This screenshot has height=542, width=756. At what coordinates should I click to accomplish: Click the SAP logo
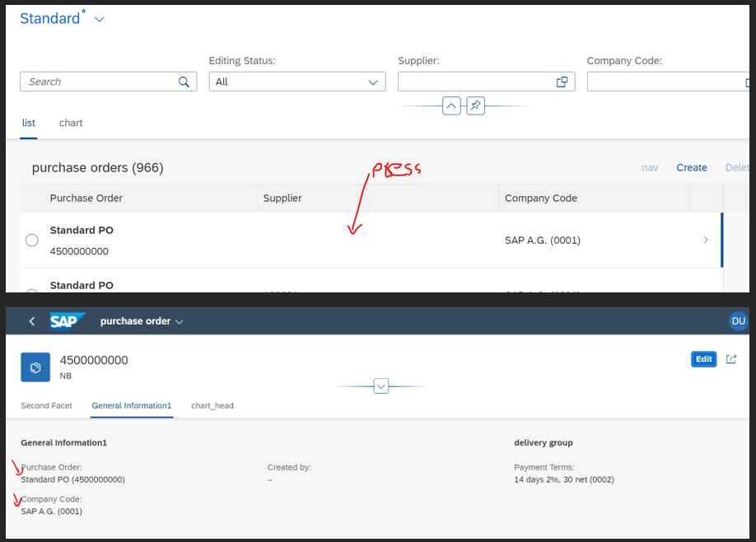pyautogui.click(x=67, y=321)
